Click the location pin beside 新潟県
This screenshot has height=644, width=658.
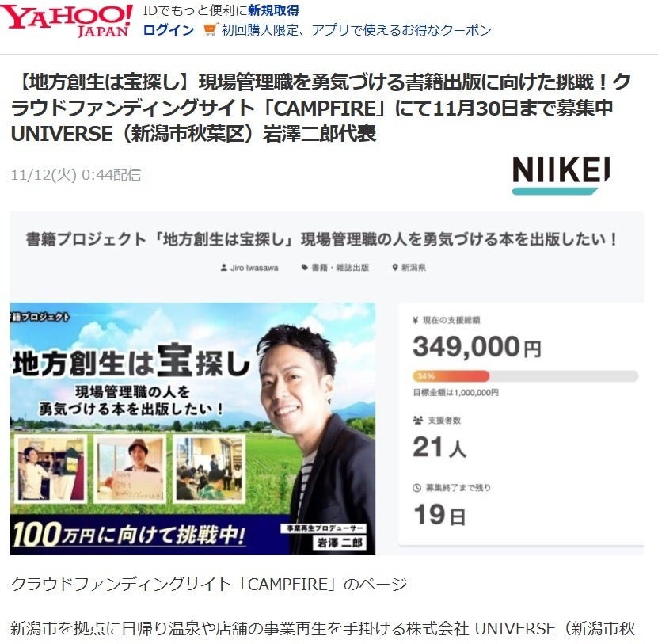point(394,268)
